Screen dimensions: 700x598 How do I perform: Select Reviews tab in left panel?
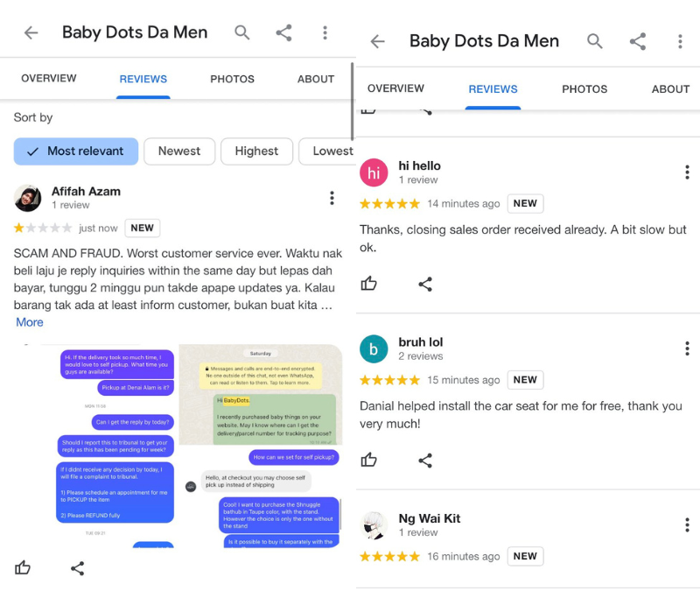pyautogui.click(x=143, y=79)
